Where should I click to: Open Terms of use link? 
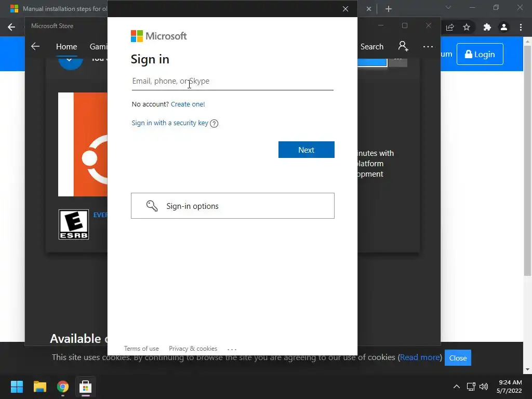tap(141, 349)
